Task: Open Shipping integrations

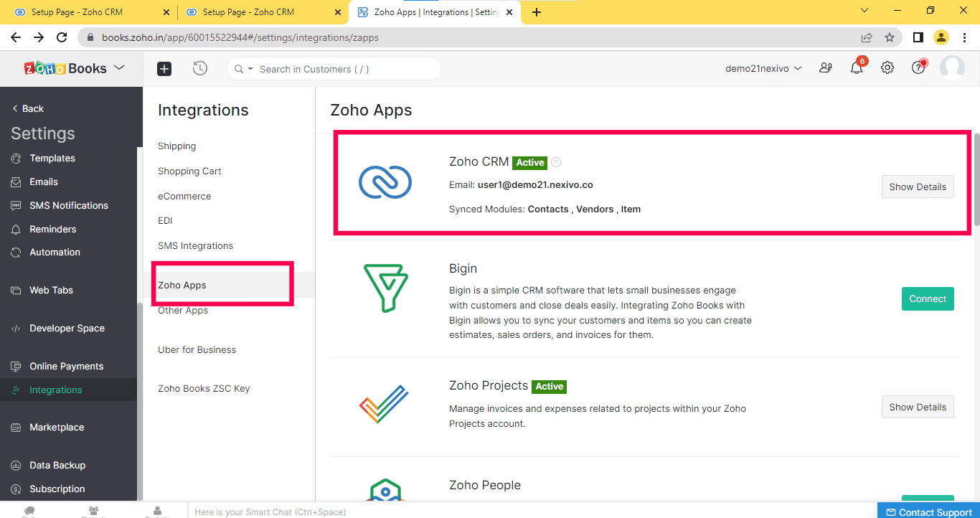Action: pos(176,146)
